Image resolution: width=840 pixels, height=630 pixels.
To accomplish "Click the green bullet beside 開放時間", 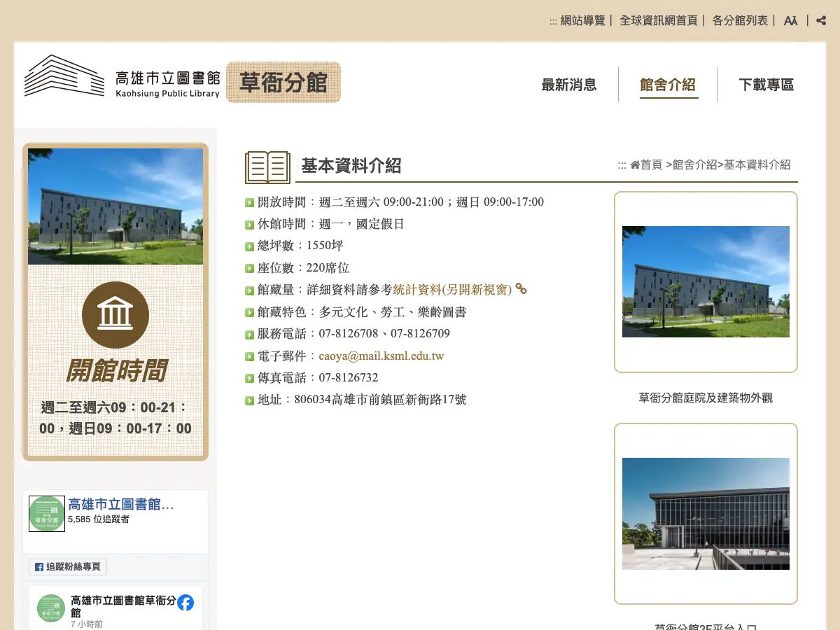I will pyautogui.click(x=250, y=203).
